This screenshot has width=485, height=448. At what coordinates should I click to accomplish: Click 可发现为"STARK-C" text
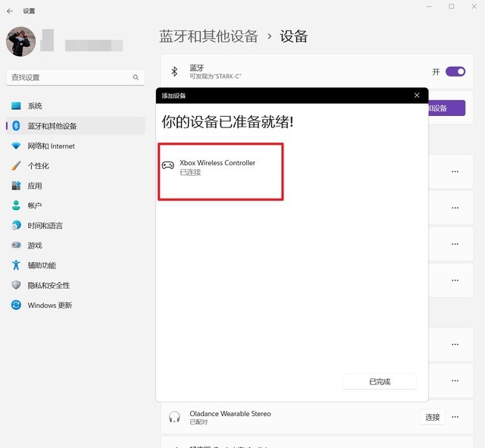[x=215, y=77]
